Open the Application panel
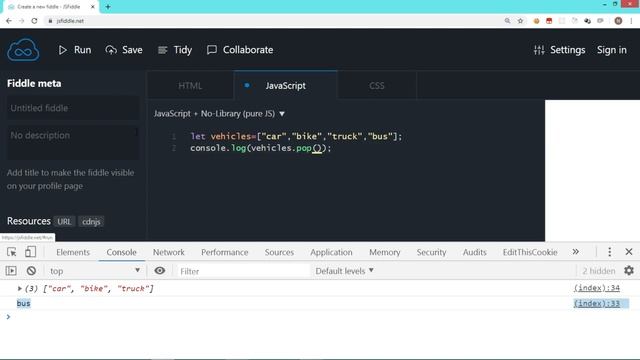Viewport: 640px width, 360px height. point(331,252)
